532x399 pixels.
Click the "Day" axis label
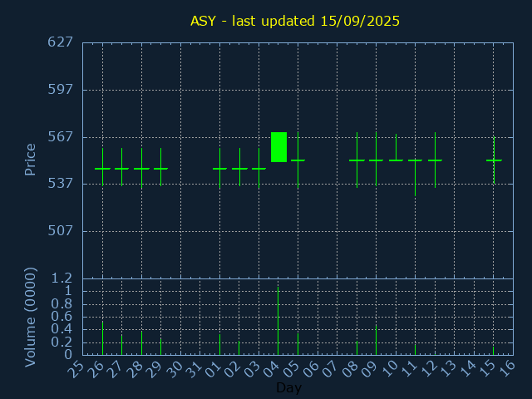pyautogui.click(x=288, y=387)
